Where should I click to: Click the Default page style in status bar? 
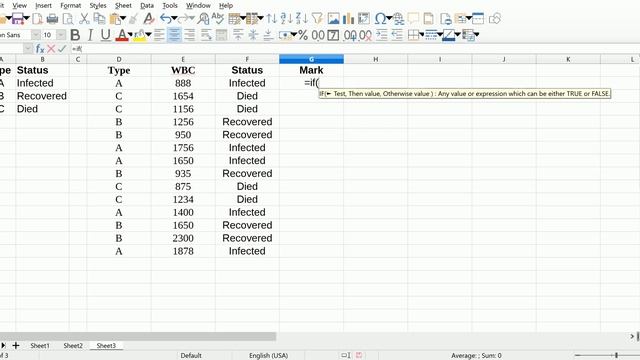point(191,356)
